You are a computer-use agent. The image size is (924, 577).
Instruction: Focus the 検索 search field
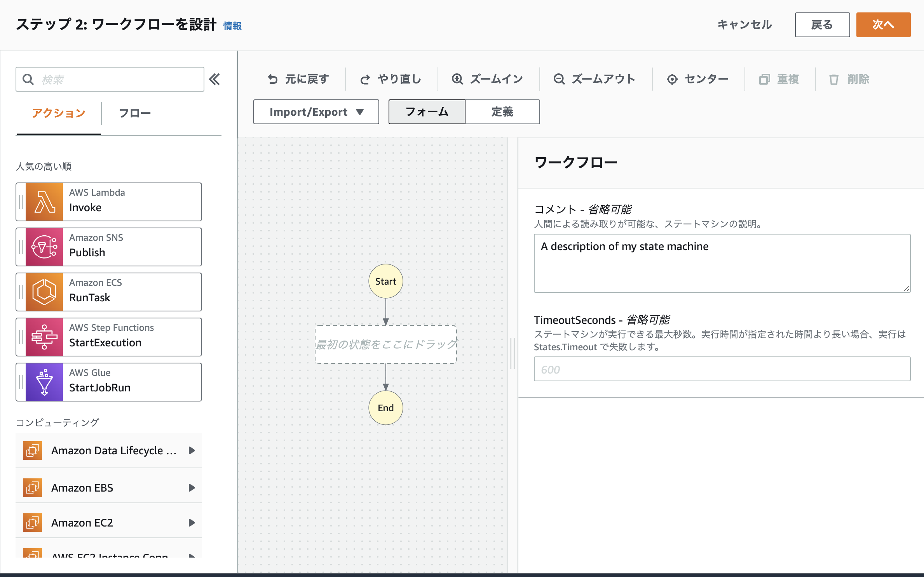[110, 79]
